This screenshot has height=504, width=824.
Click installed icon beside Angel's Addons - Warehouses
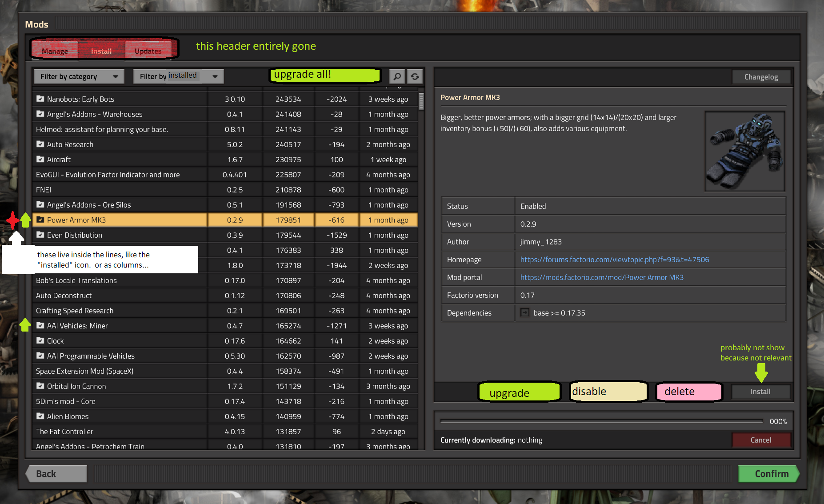[40, 114]
